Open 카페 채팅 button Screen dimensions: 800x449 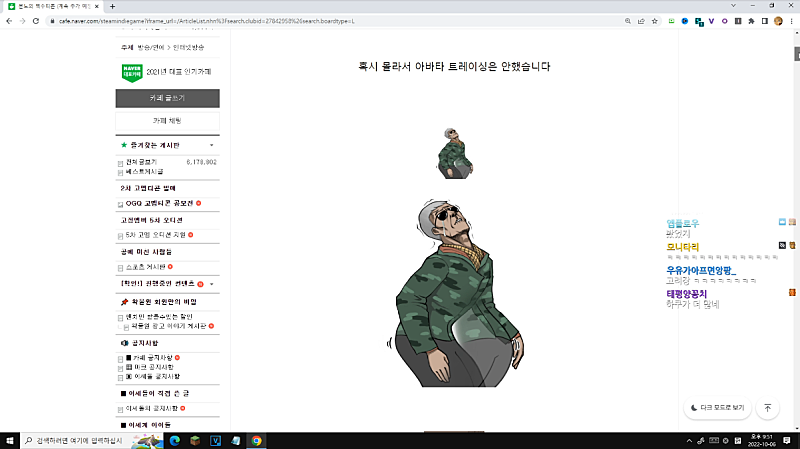click(x=167, y=121)
